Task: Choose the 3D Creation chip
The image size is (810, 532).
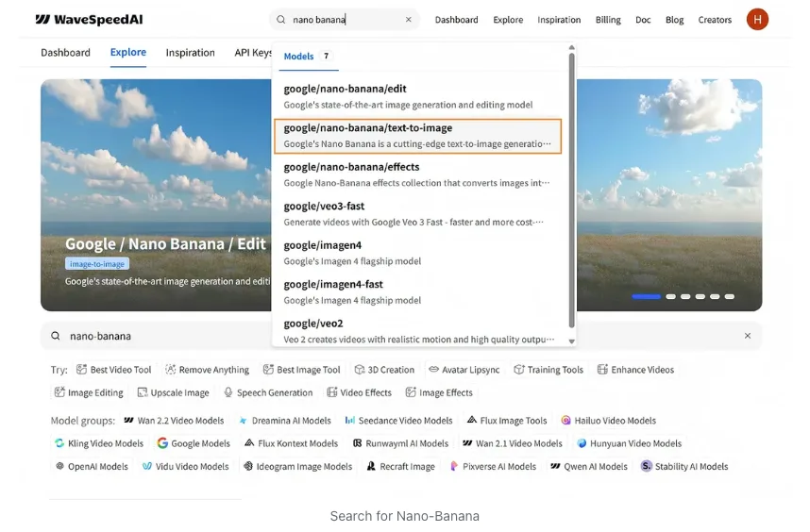Action: pos(384,370)
